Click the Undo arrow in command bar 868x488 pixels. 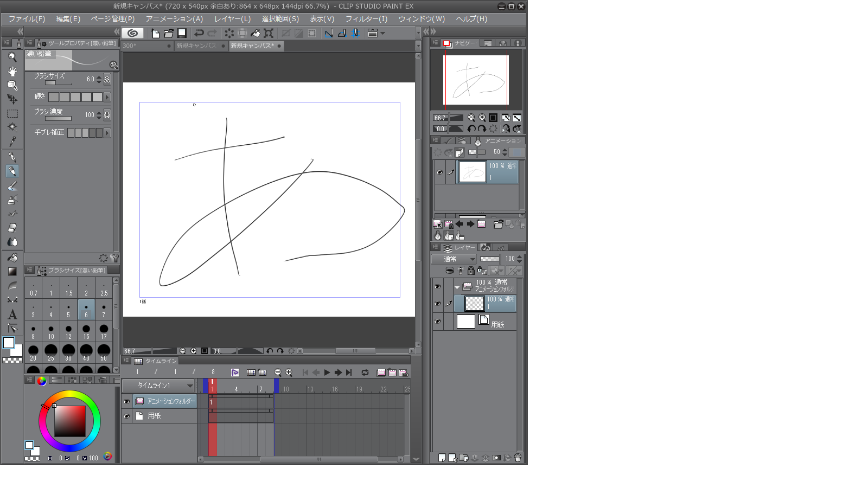click(x=199, y=33)
